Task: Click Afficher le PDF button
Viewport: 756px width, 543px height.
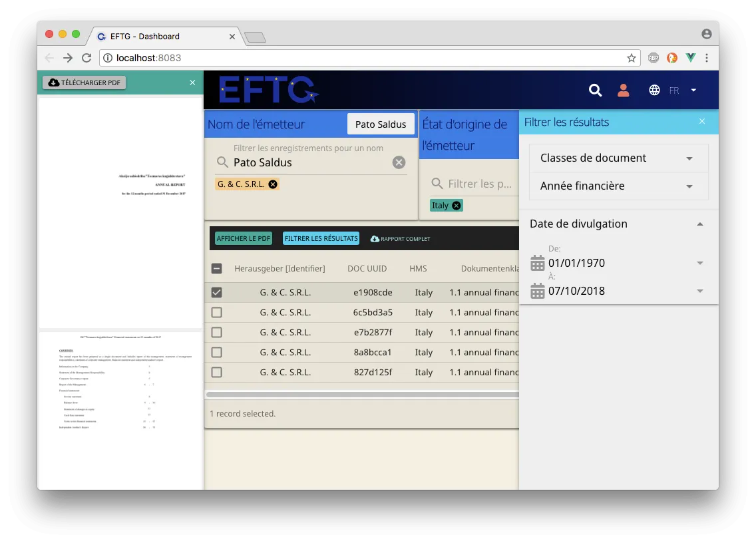Action: 244,238
